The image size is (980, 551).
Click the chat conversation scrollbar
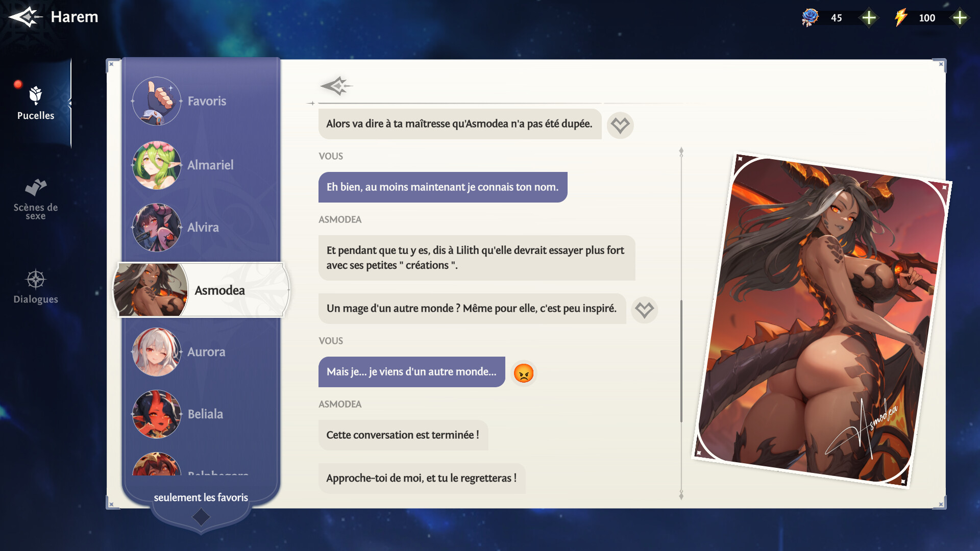tap(681, 361)
